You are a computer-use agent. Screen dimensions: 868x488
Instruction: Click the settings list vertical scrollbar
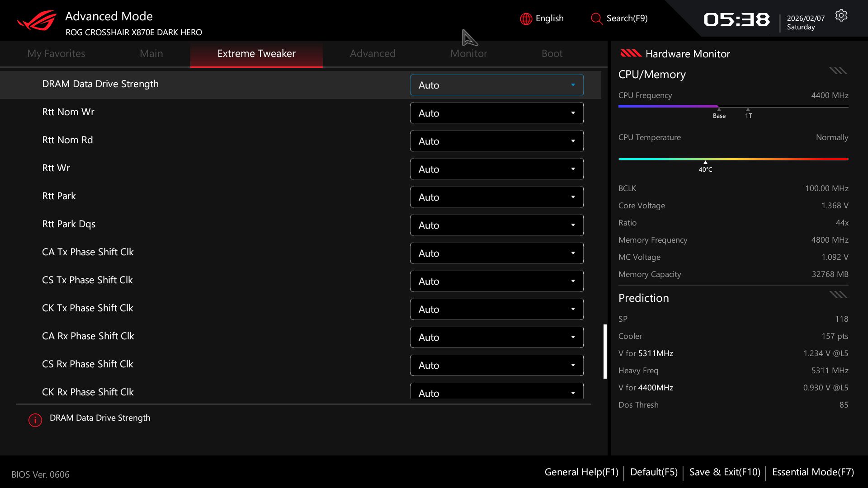[x=605, y=351]
